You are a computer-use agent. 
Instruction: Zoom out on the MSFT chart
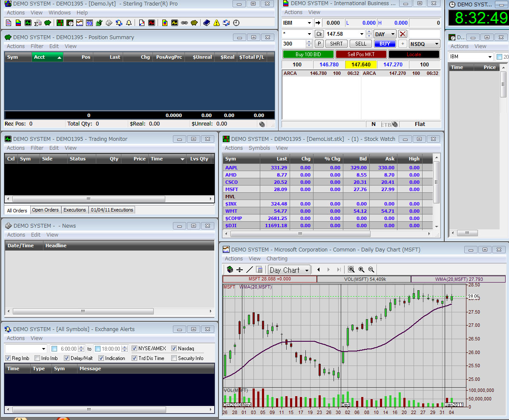371,269
